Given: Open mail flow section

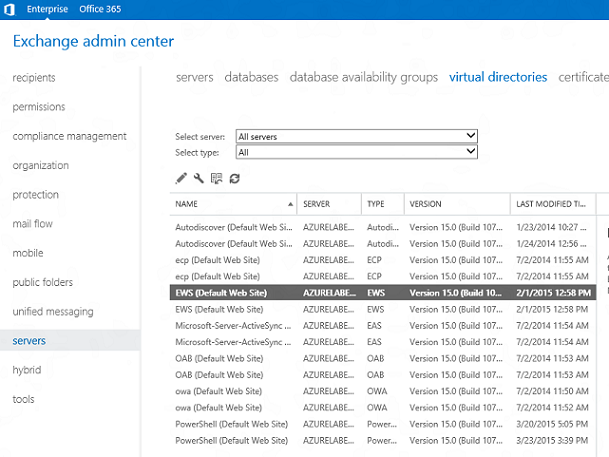Looking at the screenshot, I should click(x=33, y=224).
